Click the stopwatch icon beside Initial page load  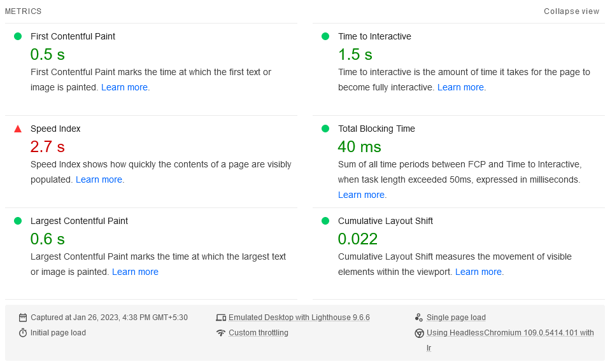point(23,333)
